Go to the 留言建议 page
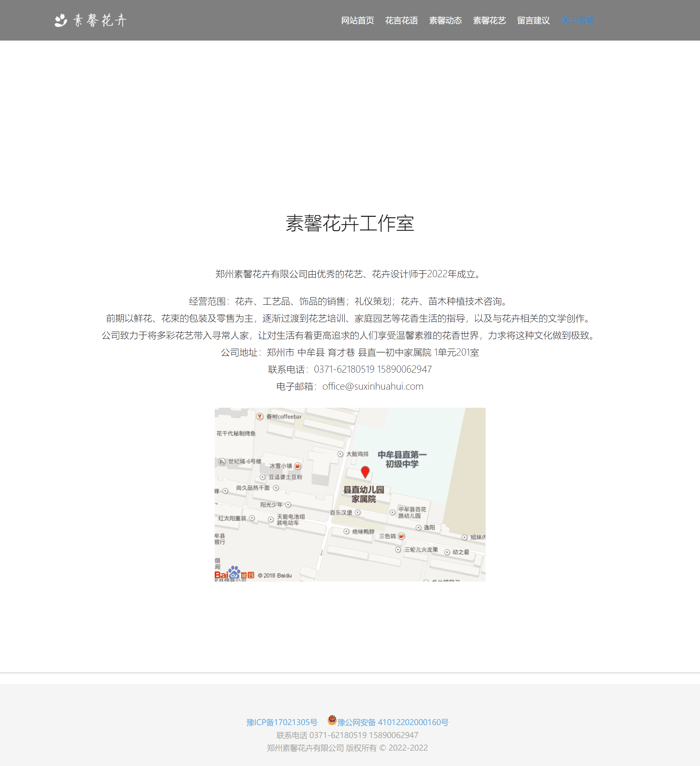Image resolution: width=700 pixels, height=766 pixels. (x=533, y=20)
